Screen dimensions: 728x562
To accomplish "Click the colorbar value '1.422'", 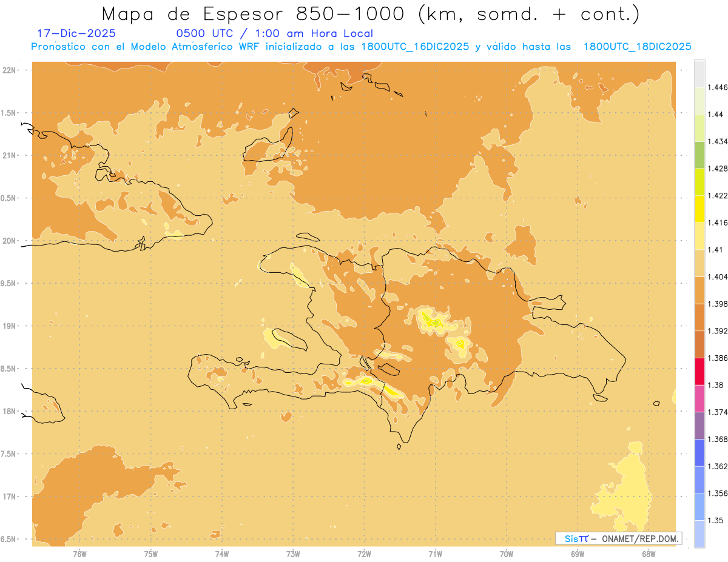I will pyautogui.click(x=718, y=195).
